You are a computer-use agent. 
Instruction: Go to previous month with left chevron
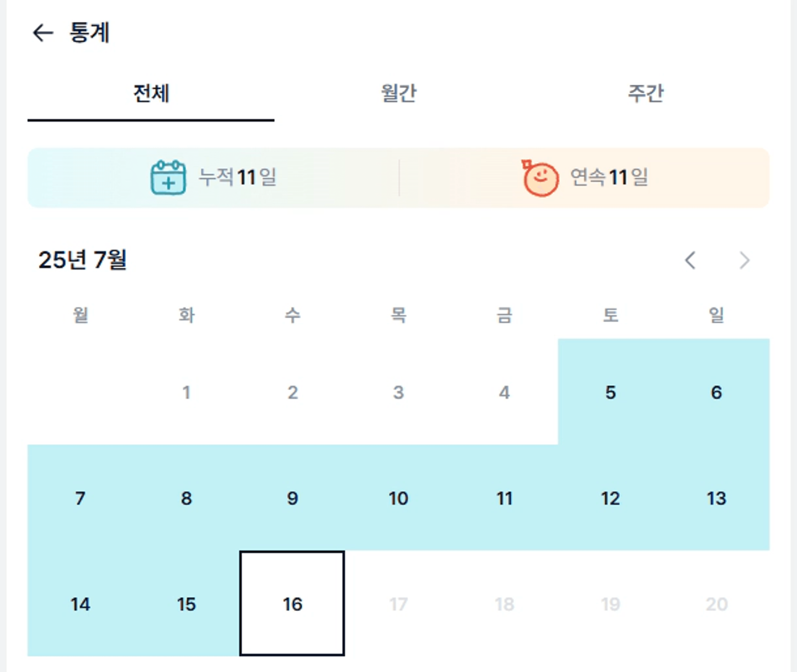pyautogui.click(x=690, y=261)
